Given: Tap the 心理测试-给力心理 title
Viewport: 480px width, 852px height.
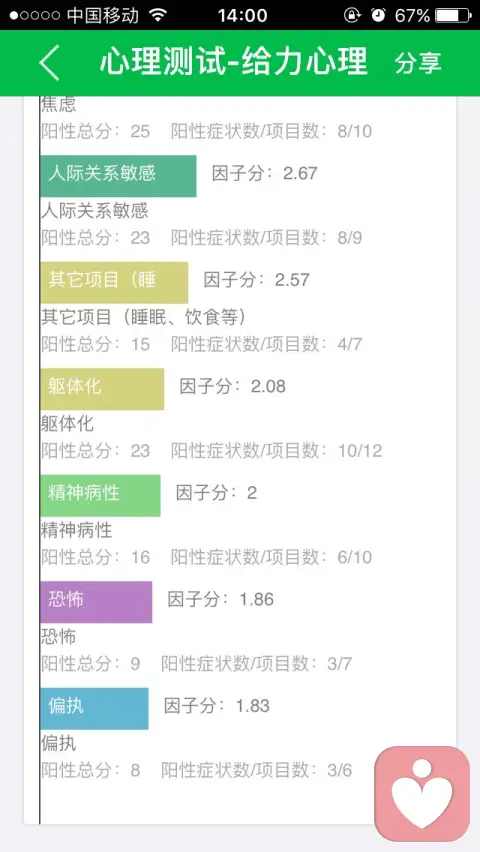Looking at the screenshot, I should [234, 62].
